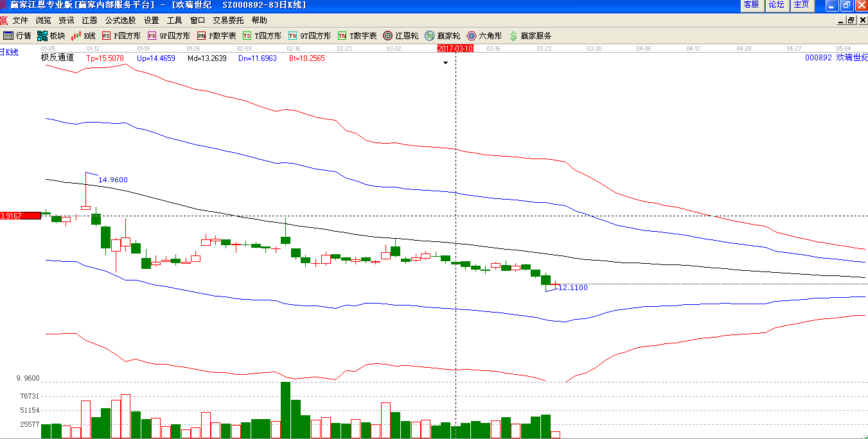Select the 9T四方形 tool
The image size is (868, 439).
(310, 36)
